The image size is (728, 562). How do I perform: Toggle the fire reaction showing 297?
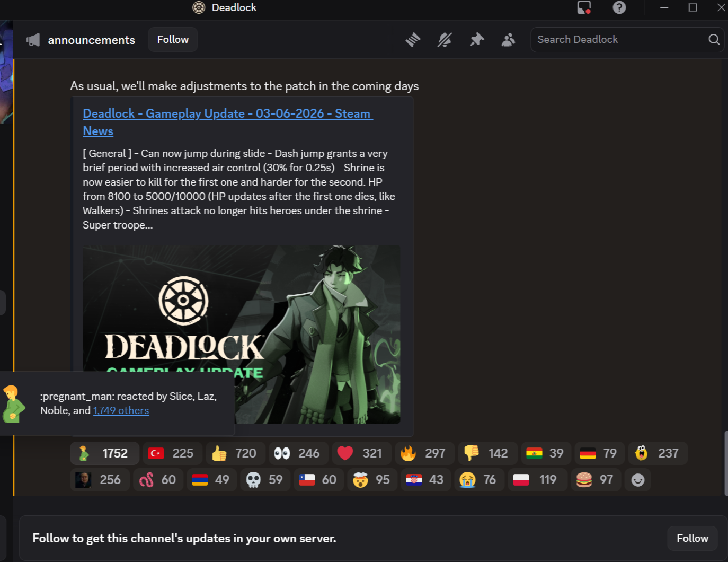tap(423, 453)
